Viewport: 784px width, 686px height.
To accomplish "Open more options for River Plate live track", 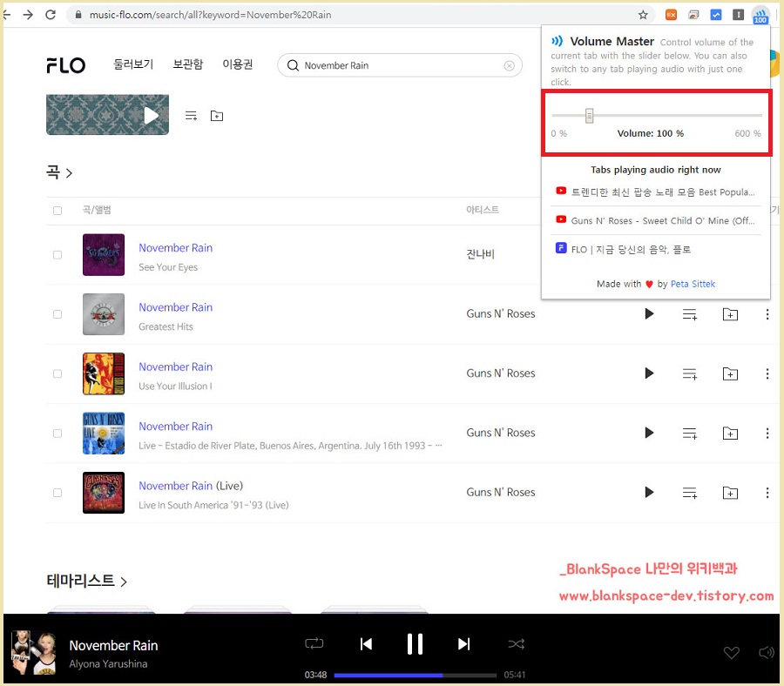I will pos(767,434).
